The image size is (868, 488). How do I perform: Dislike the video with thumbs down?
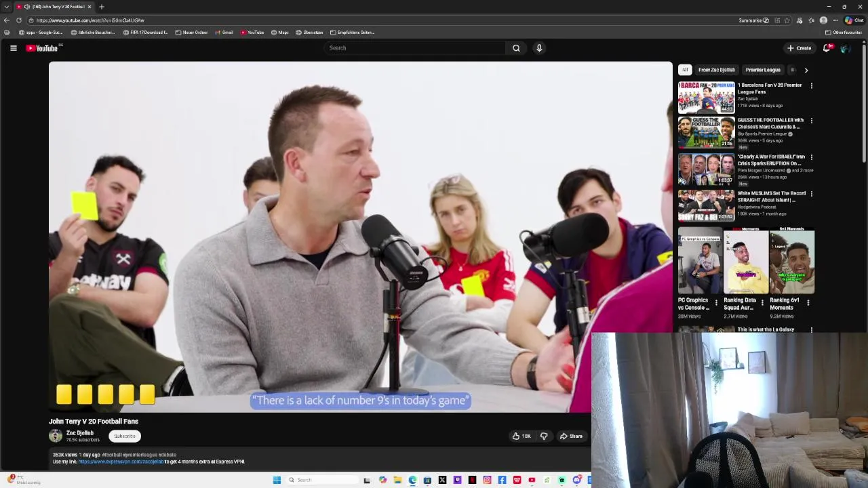[544, 436]
